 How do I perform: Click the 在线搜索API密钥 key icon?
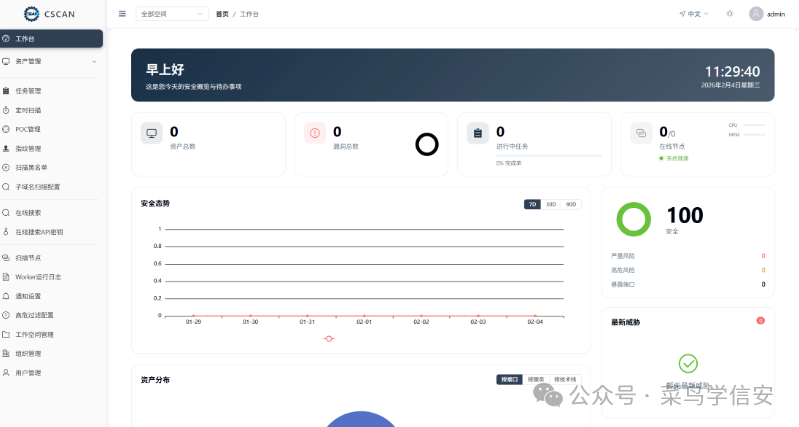pos(6,232)
